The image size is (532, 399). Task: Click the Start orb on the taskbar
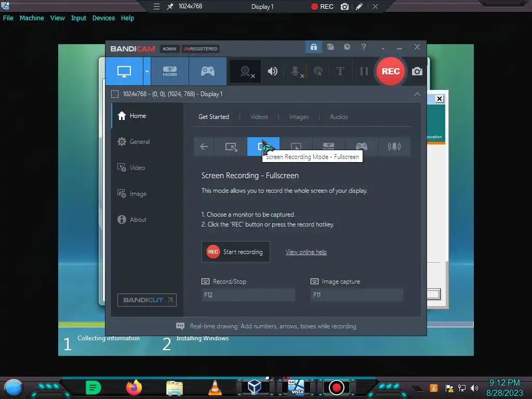tap(13, 388)
